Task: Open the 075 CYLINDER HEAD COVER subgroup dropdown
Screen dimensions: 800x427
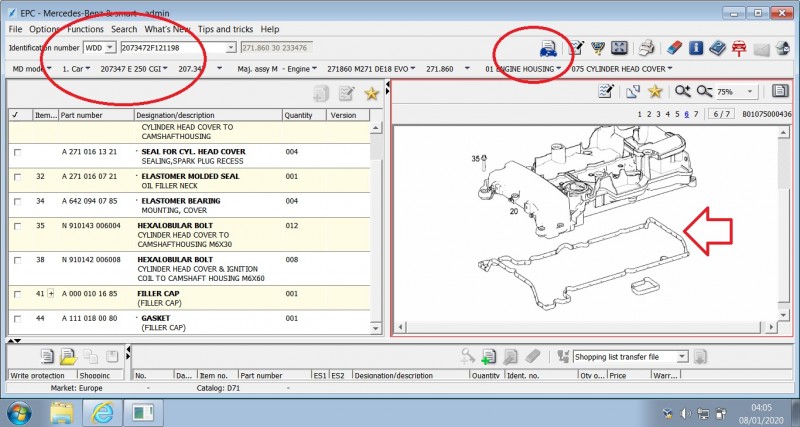Action: click(x=622, y=69)
